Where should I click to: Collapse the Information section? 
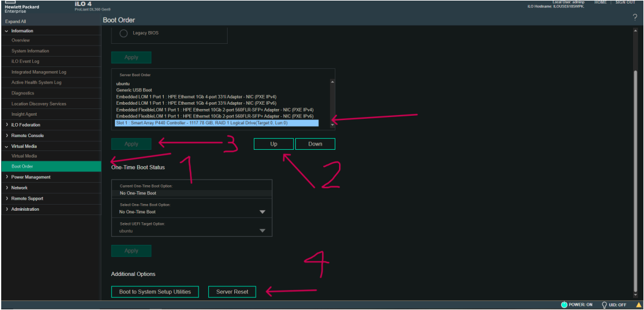(x=7, y=31)
